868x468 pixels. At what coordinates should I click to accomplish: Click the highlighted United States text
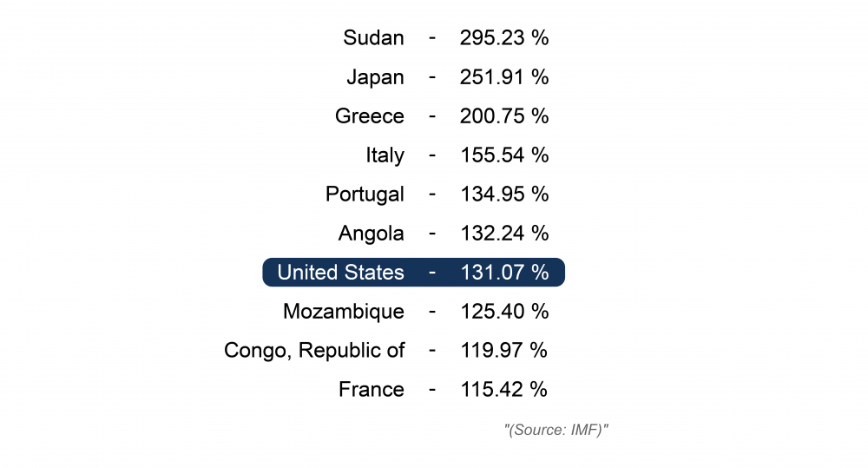pos(340,273)
